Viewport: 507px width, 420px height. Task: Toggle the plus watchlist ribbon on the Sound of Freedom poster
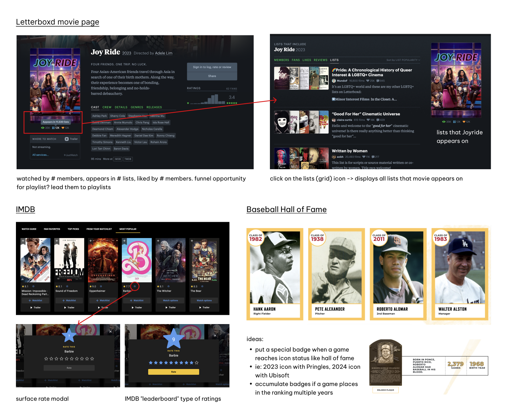click(x=57, y=241)
